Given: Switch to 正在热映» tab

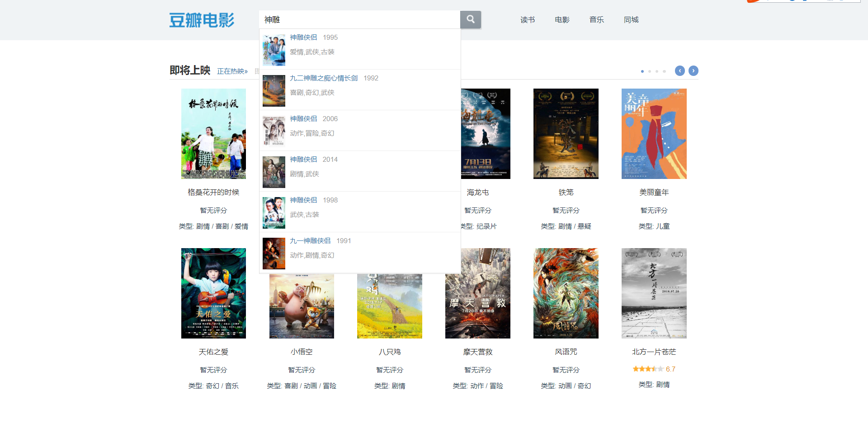Looking at the screenshot, I should 232,71.
